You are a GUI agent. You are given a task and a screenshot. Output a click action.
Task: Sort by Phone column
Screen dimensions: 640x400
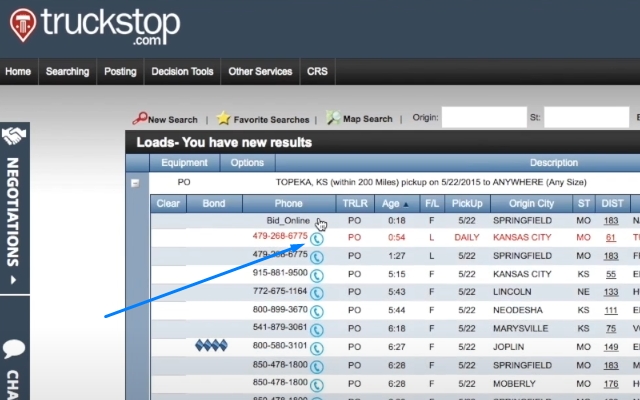coord(289,204)
